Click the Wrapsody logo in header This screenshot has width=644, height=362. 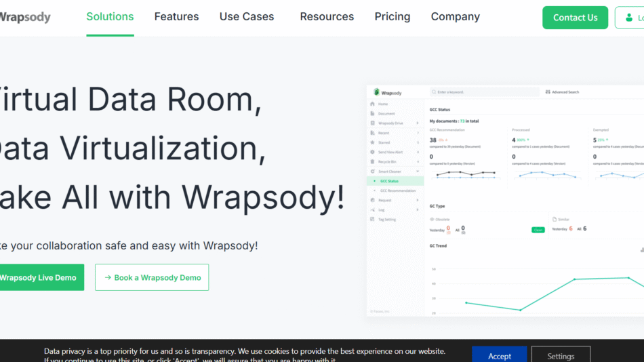coord(24,17)
